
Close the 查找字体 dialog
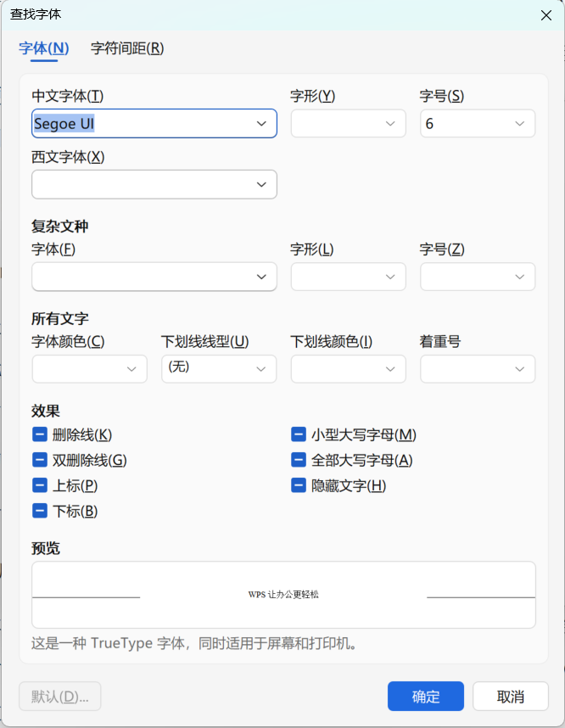pos(546,15)
